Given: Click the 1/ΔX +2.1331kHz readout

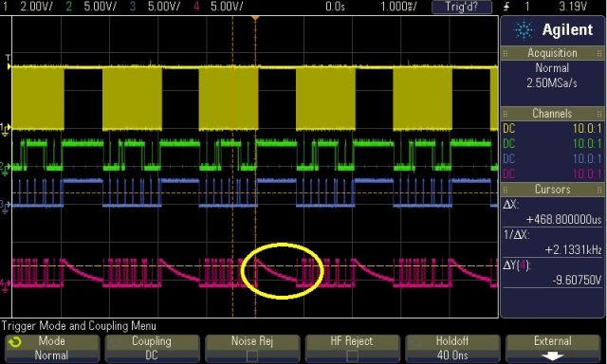Looking at the screenshot, I should [552, 243].
